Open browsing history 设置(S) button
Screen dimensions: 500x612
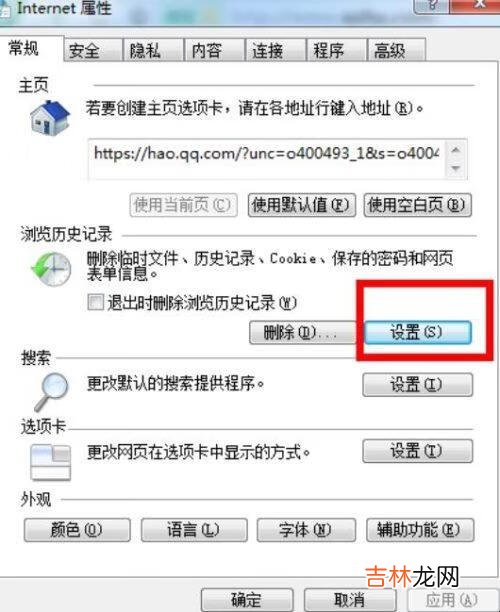[x=418, y=332]
